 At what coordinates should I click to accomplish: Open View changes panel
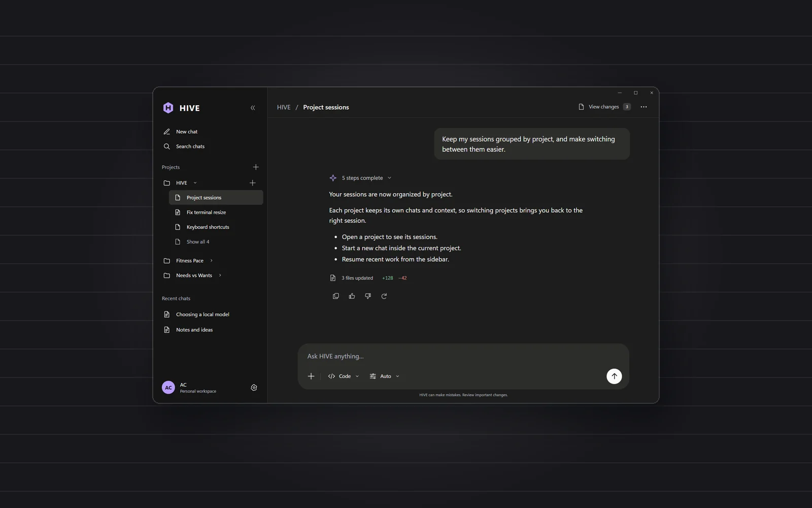(604, 107)
